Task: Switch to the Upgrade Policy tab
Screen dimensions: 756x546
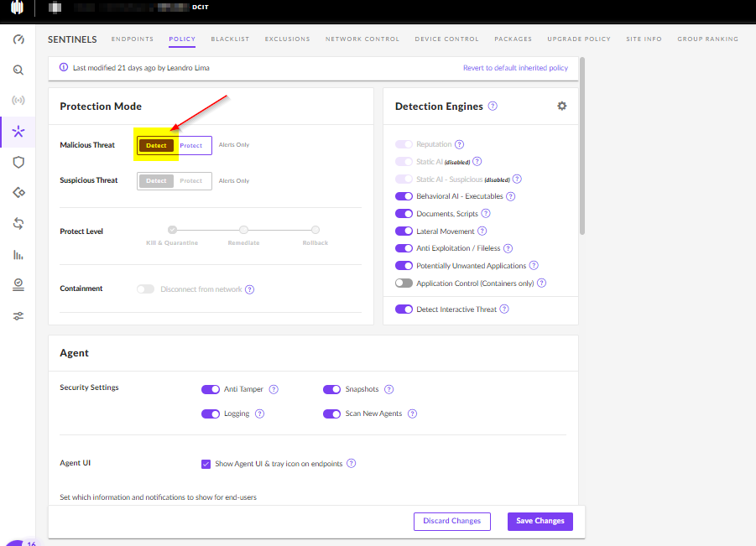Action: 579,39
